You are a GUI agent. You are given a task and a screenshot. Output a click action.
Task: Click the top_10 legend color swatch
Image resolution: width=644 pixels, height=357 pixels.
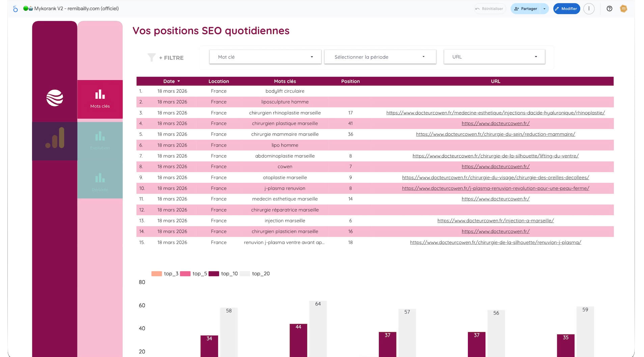pyautogui.click(x=214, y=274)
